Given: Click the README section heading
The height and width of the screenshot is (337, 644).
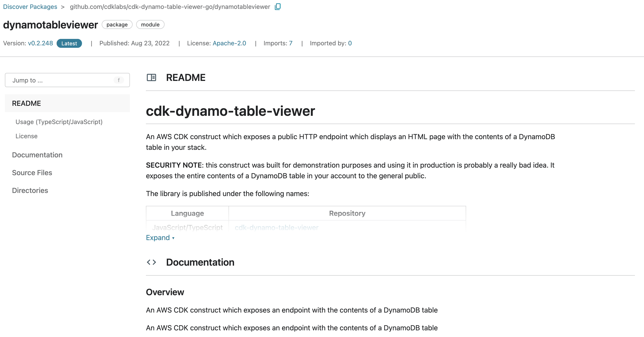Looking at the screenshot, I should (186, 78).
